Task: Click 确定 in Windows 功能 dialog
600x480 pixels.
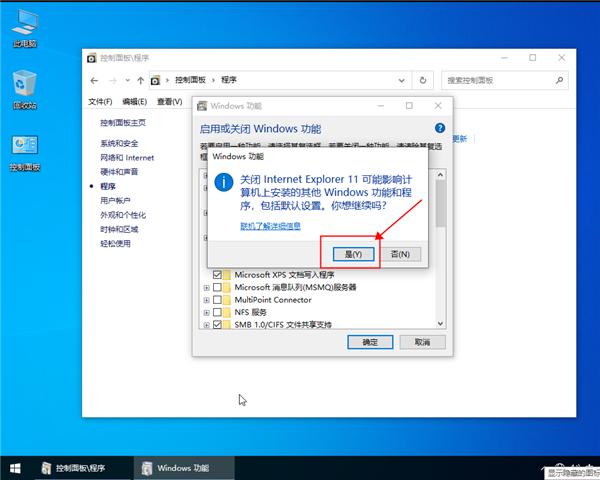Action: [370, 342]
